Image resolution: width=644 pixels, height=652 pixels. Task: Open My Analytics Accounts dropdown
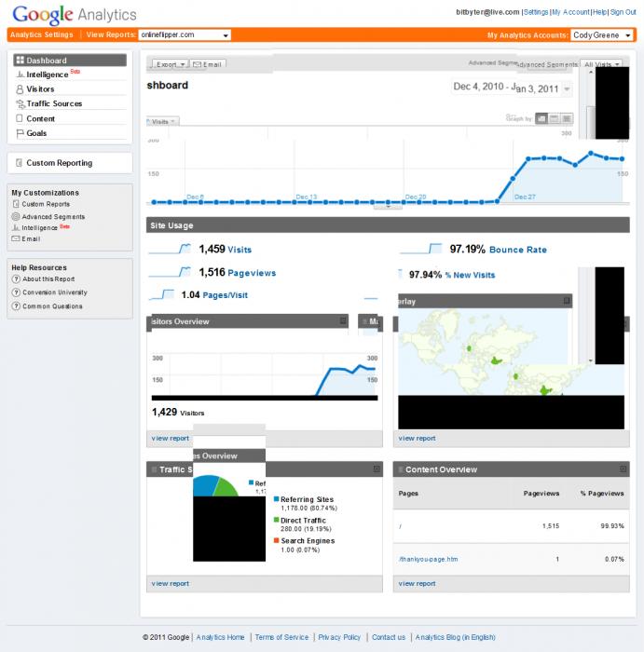pyautogui.click(x=601, y=35)
